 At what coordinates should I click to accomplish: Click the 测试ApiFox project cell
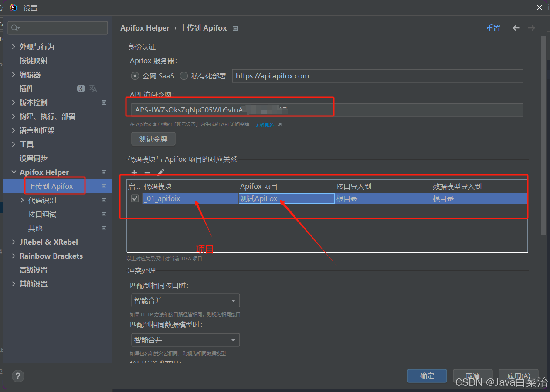(x=287, y=199)
